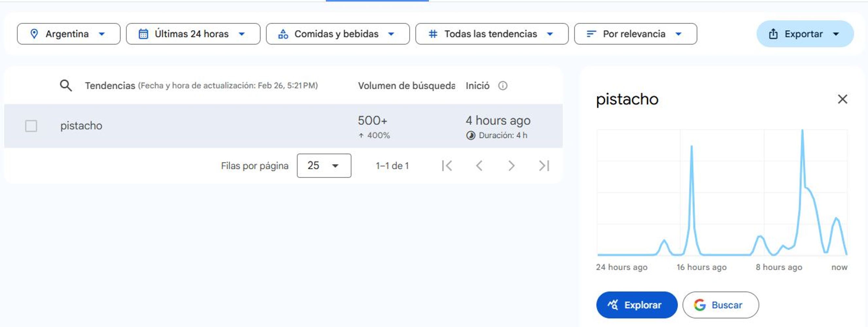Go to next page arrow

tap(511, 166)
